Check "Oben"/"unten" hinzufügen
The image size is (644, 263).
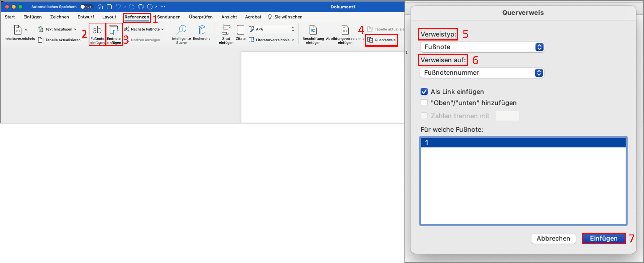pos(424,103)
